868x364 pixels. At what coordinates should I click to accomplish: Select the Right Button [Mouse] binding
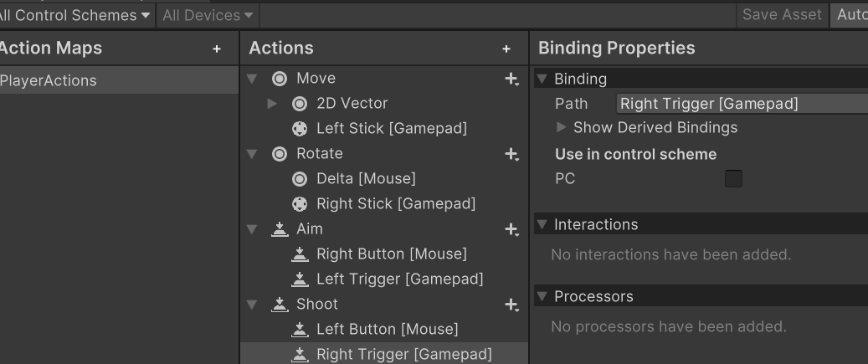pos(391,254)
